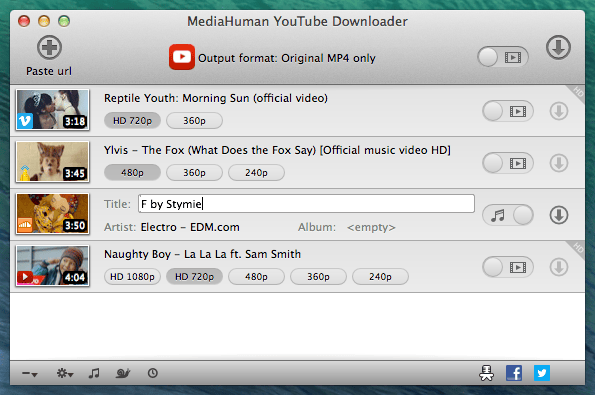
Task: Open the Ylvis The Fox thumbnail
Action: coord(52,162)
